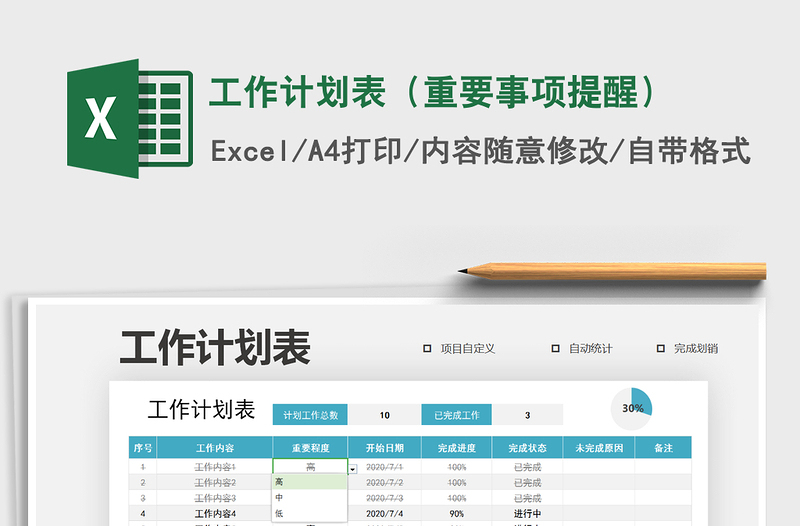800x526 pixels.
Task: Choose 低 from the importance dropdown list
Action: click(x=310, y=513)
